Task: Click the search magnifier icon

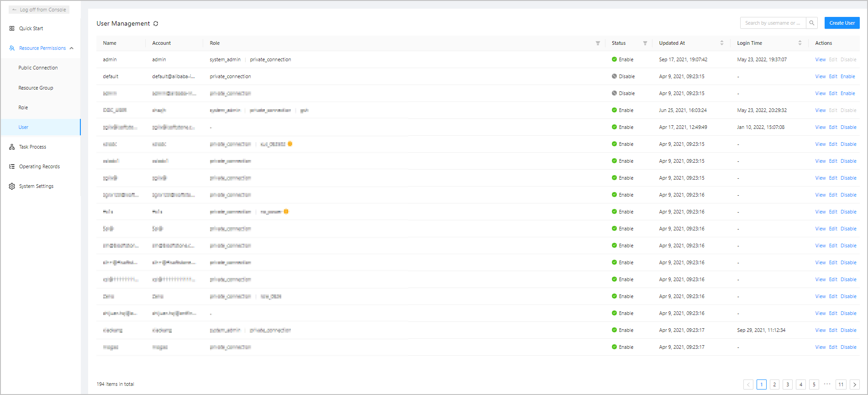Action: [812, 23]
